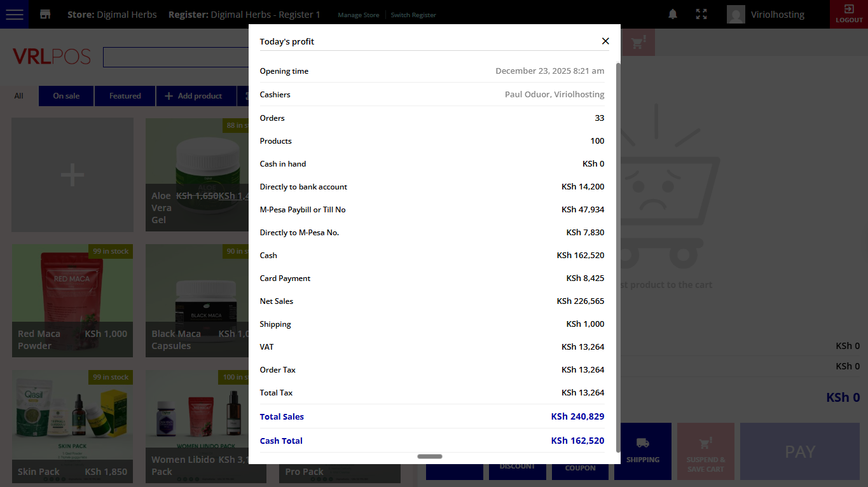The height and width of the screenshot is (487, 868).
Task: Click the Switch Register link
Action: click(x=413, y=15)
